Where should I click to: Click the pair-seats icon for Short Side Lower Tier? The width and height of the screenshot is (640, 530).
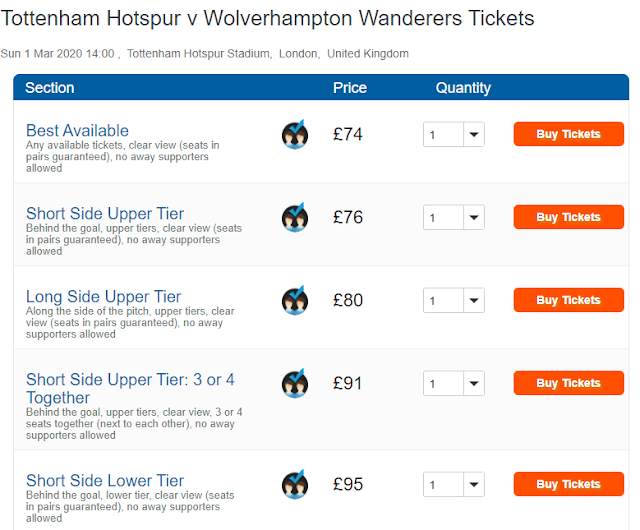[295, 485]
